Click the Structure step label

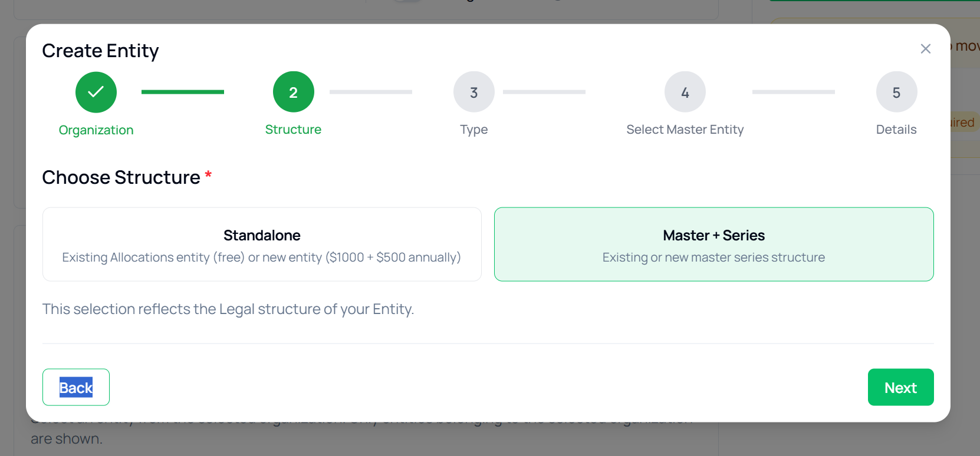(x=293, y=130)
